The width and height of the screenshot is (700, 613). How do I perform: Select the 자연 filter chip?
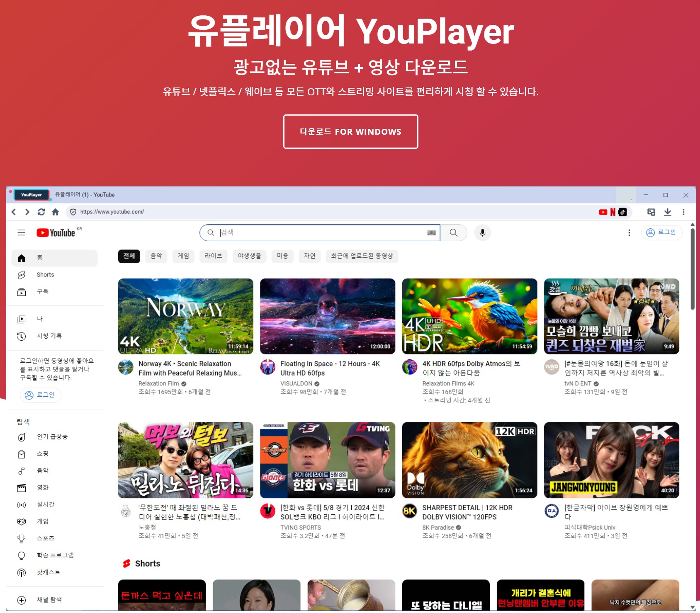tap(310, 256)
